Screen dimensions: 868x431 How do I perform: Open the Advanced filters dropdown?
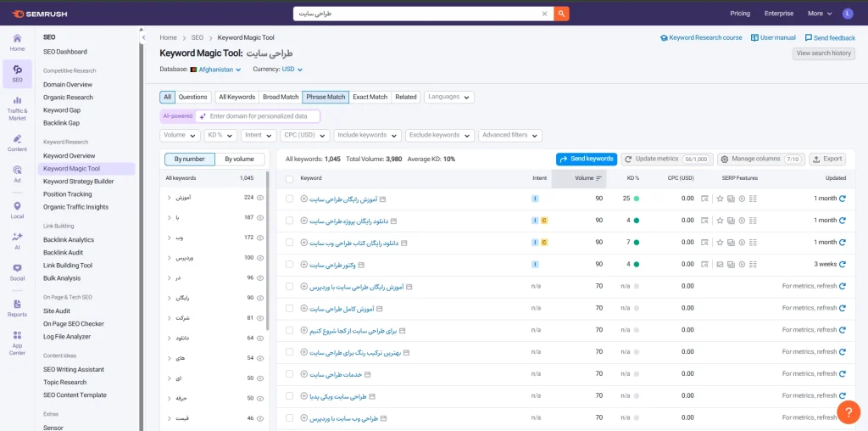tap(510, 135)
